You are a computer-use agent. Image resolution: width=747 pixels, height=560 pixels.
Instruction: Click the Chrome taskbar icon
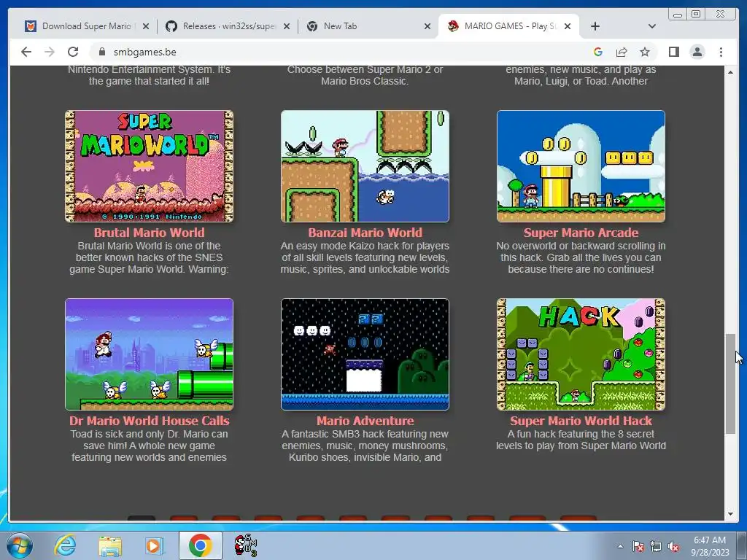click(200, 545)
